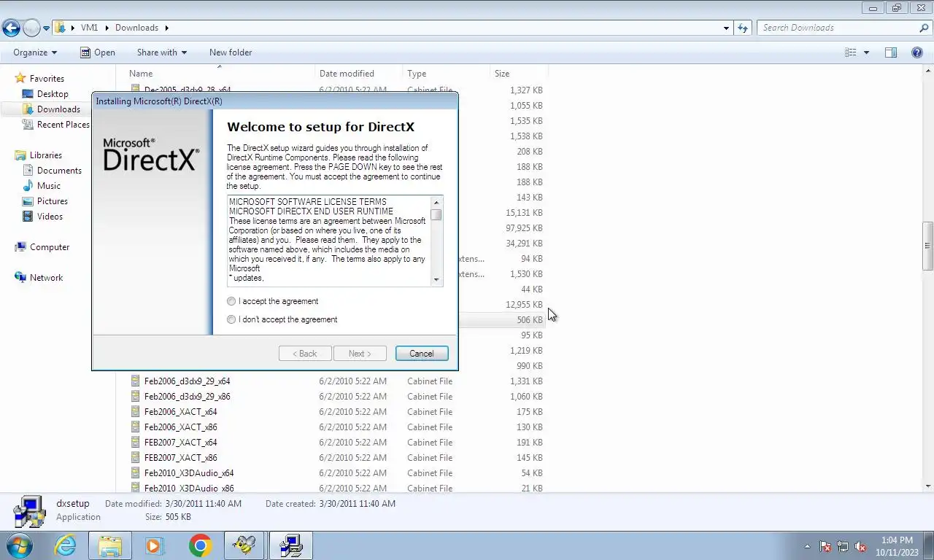
Task: Toggle the preview pane icon
Action: 891,52
